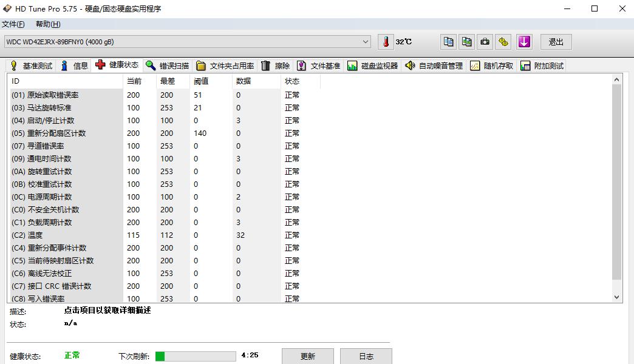Open the 错误扫描 error scan tab
Image resolution: width=634 pixels, height=364 pixels.
point(168,66)
